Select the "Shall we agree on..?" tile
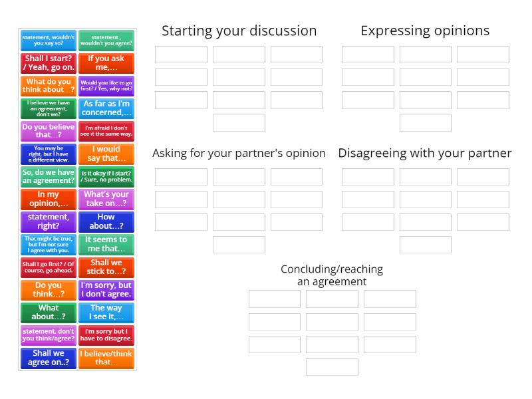 tap(49, 358)
